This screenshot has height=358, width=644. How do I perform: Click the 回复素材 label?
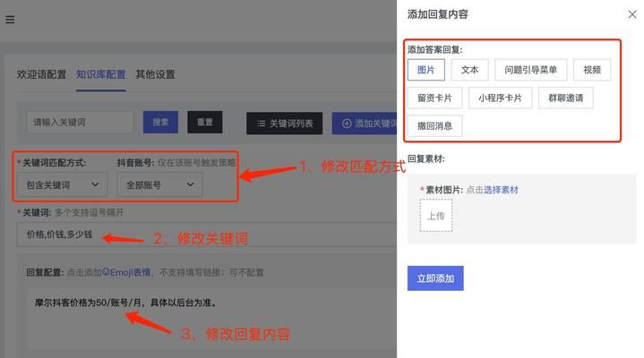[x=426, y=159]
